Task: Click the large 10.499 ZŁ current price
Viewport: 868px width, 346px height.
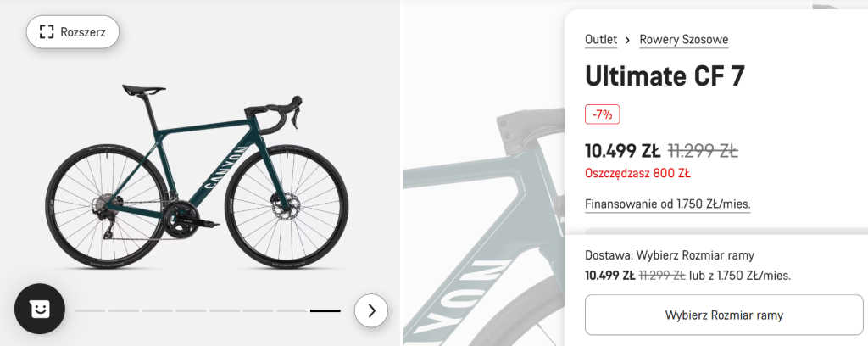Action: [623, 152]
